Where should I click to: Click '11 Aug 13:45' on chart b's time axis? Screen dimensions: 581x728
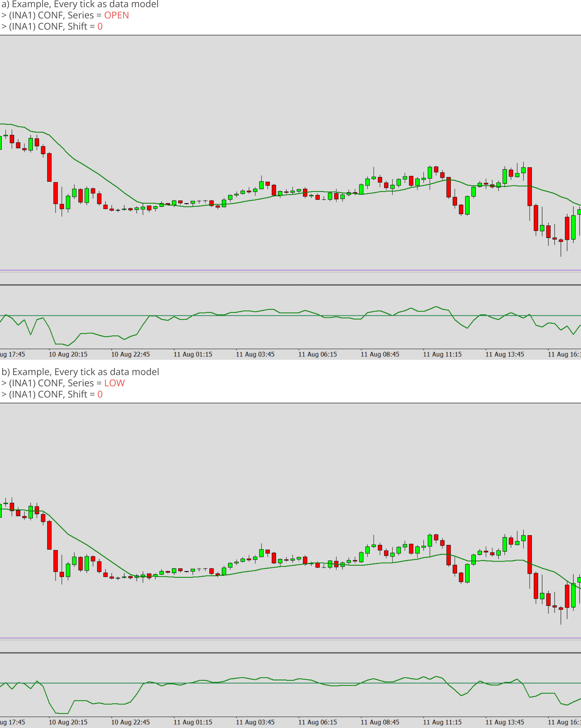pos(505,722)
